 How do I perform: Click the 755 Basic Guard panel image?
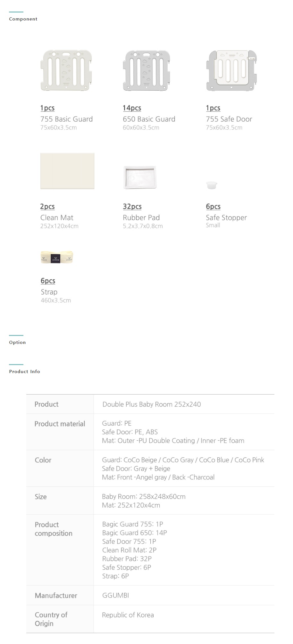[x=66, y=70]
